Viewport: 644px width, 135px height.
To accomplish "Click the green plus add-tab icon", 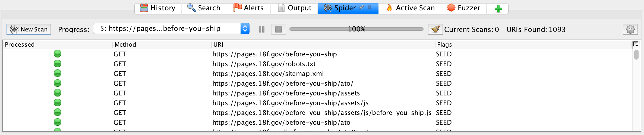I will pyautogui.click(x=498, y=9).
